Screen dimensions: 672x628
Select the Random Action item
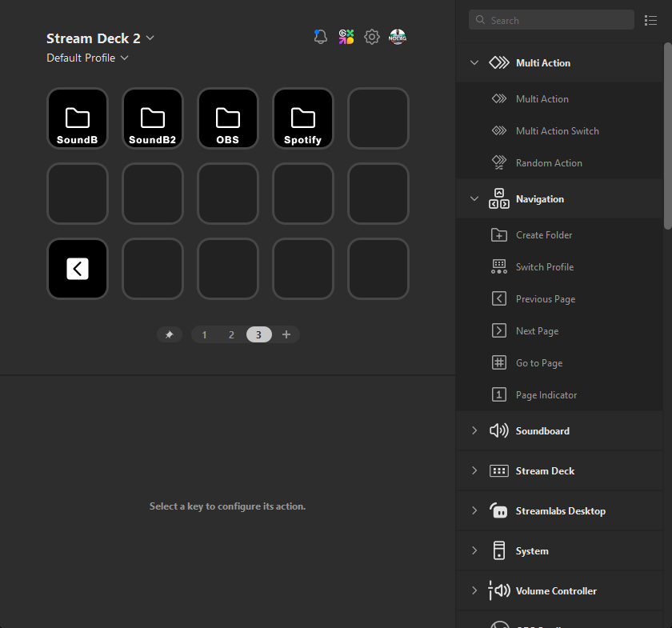(x=560, y=163)
